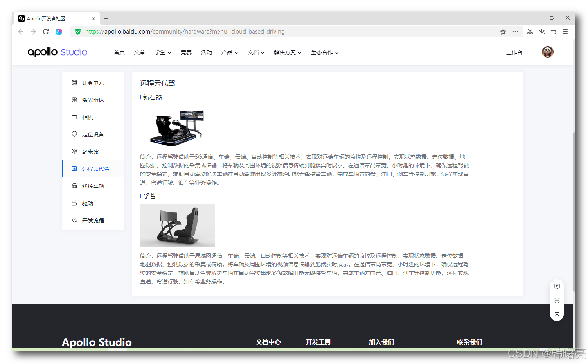Click the back-to-top floating arrow
Screen dimensions: 588x364
click(x=557, y=314)
